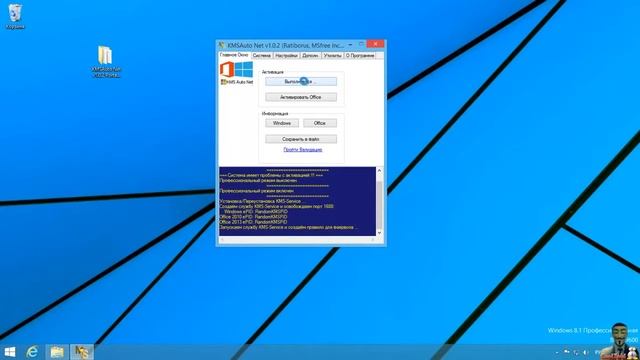Click the Активировать Office button

[x=301, y=97]
